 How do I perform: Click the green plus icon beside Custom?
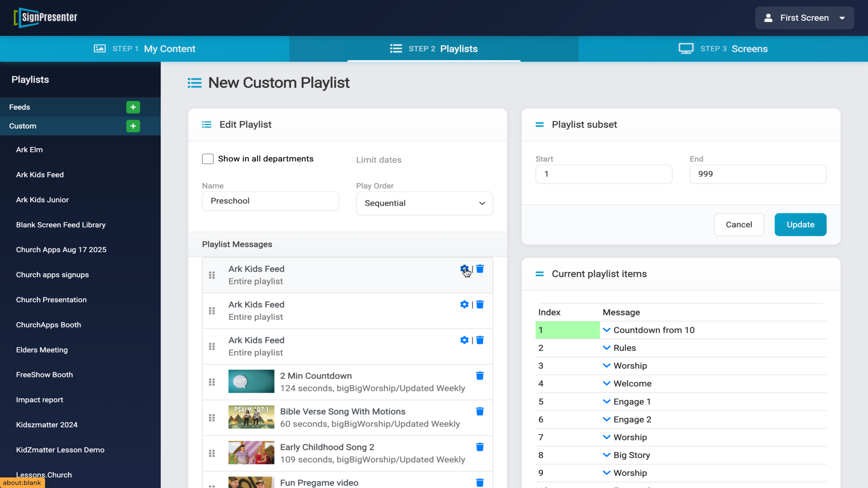133,126
